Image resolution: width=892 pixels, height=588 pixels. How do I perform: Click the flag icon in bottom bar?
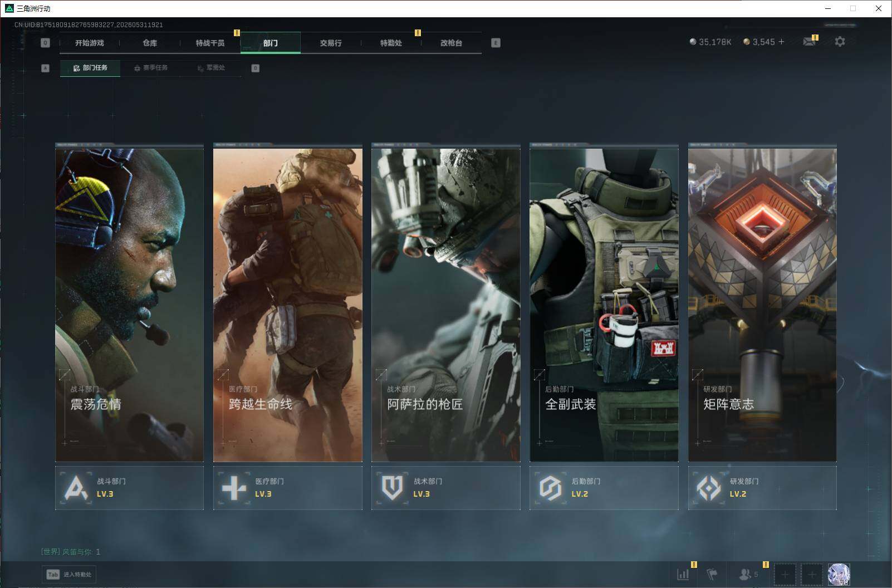[712, 574]
